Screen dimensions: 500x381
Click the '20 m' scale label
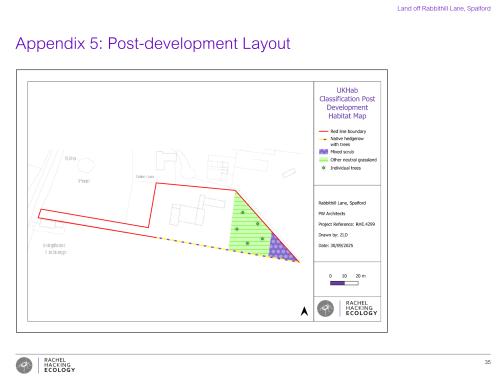coord(360,276)
